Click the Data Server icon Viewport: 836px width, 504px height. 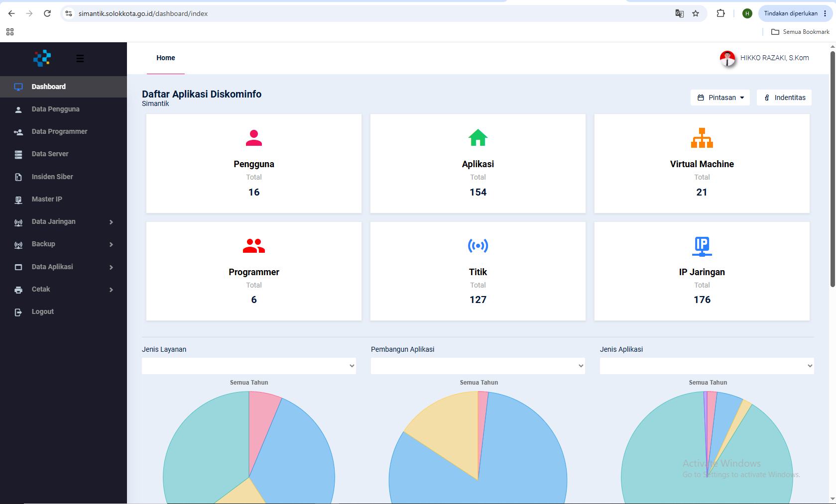18,154
